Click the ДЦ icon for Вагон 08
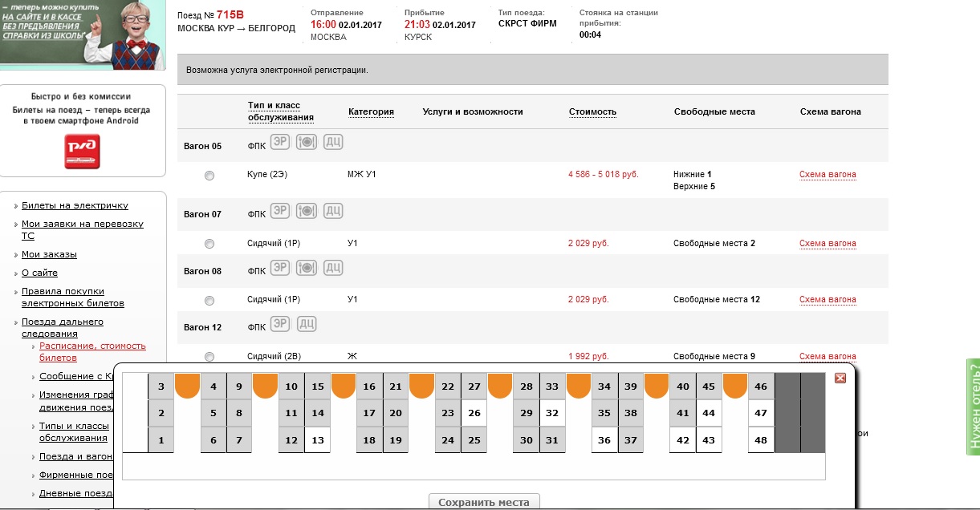This screenshot has width=980, height=510. [x=333, y=268]
